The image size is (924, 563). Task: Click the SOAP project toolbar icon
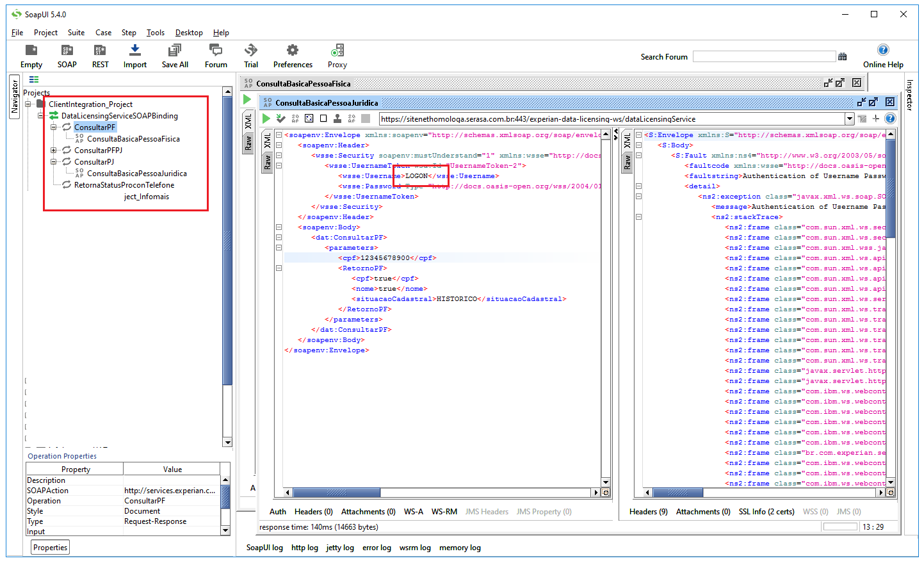[x=67, y=56]
